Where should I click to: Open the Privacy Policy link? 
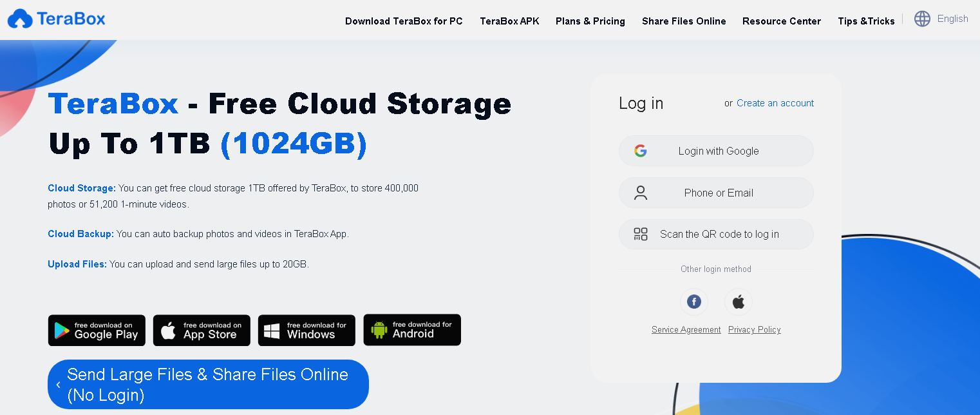click(x=755, y=329)
